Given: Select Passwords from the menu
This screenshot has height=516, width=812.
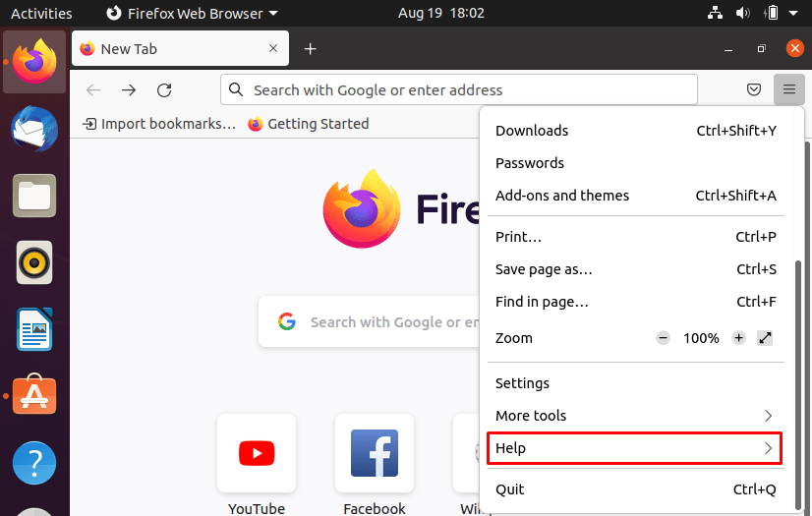Looking at the screenshot, I should 635,163.
